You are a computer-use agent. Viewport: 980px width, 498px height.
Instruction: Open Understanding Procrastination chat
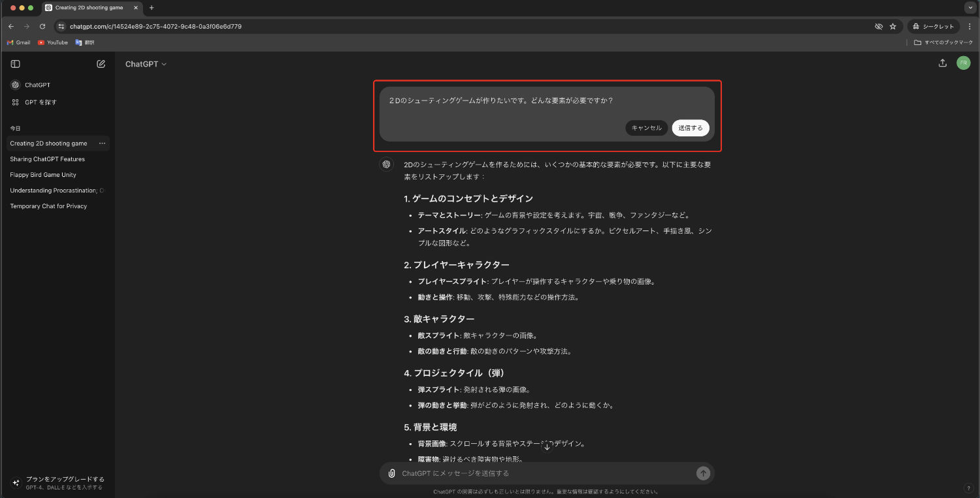point(58,191)
